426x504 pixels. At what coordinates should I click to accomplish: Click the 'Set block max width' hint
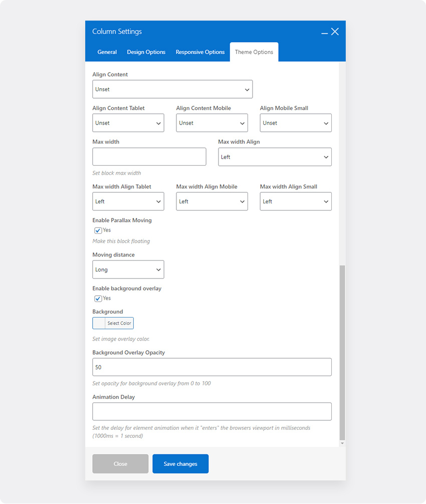click(x=116, y=173)
